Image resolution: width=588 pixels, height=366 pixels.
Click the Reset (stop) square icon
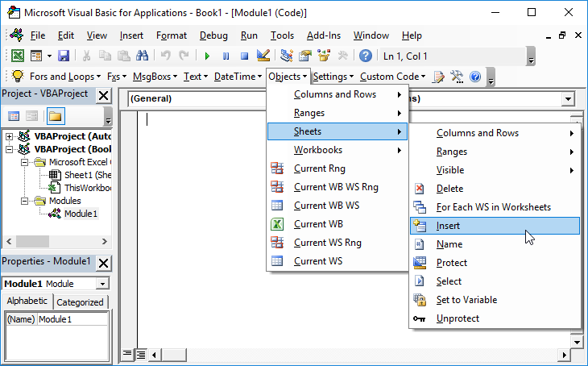coord(243,56)
